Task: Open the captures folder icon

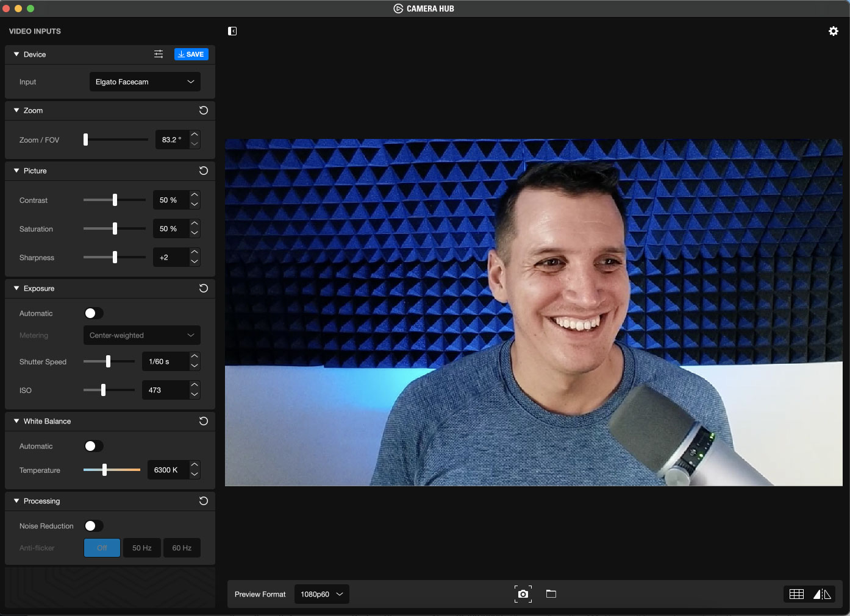Action: (x=551, y=594)
